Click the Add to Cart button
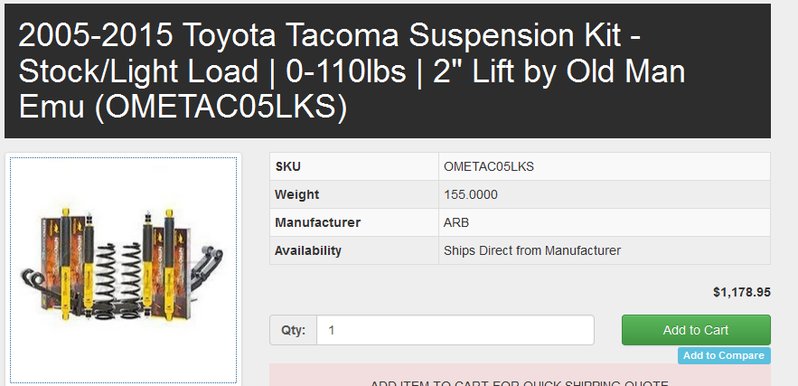 [696, 330]
